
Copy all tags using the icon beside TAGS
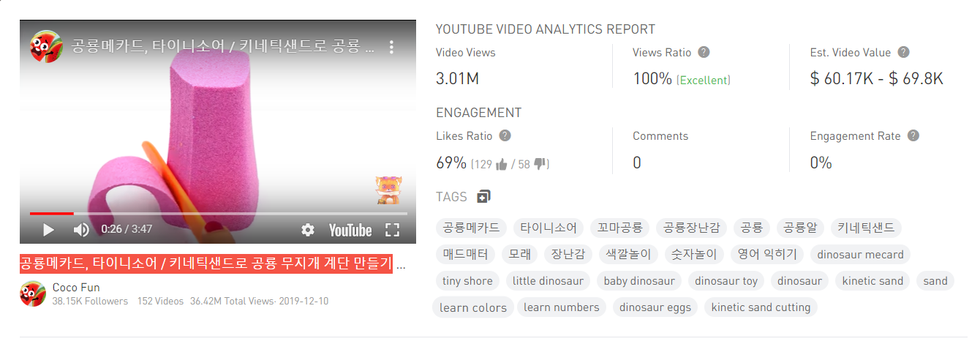483,196
